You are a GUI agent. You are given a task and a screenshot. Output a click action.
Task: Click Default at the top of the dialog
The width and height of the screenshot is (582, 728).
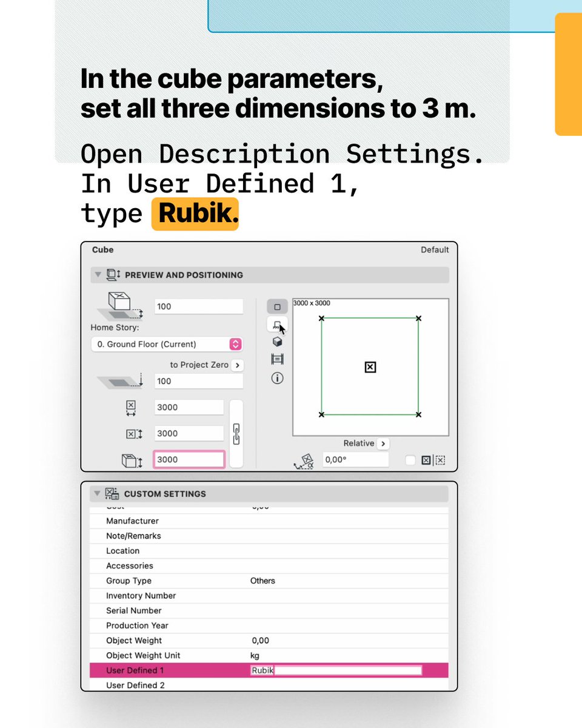click(x=435, y=249)
